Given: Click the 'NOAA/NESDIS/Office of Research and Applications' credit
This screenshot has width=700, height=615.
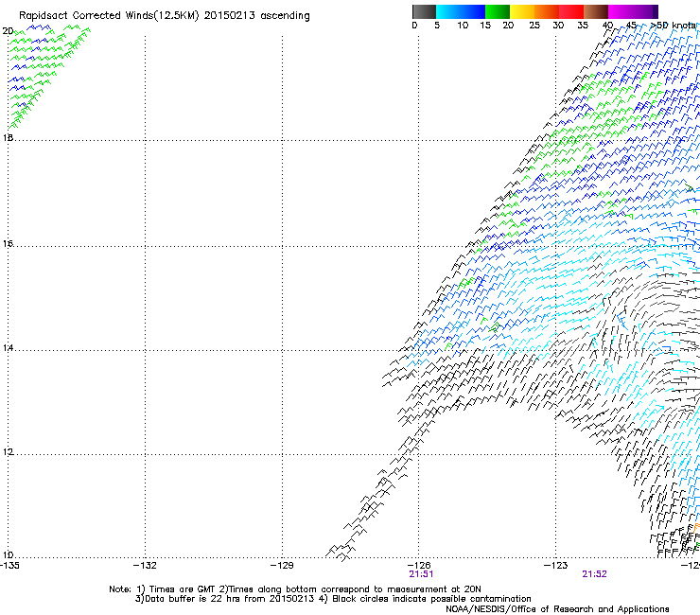Looking at the screenshot, I should [x=557, y=609].
